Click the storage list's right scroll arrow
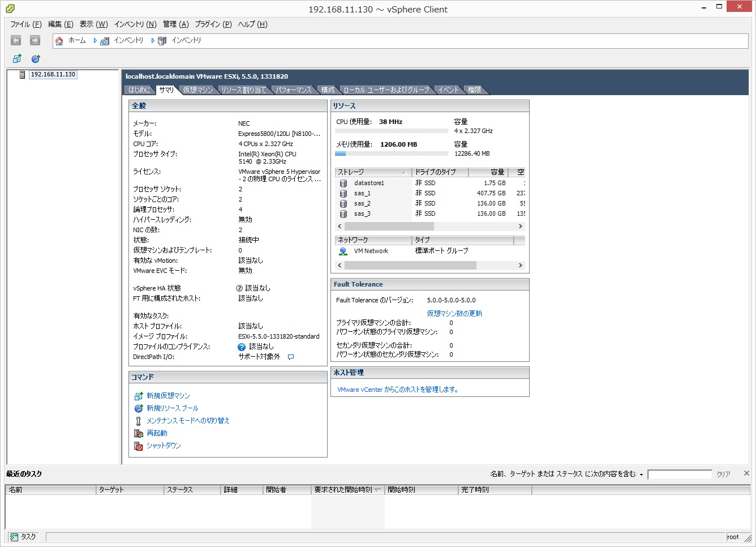The width and height of the screenshot is (756, 547). (521, 227)
